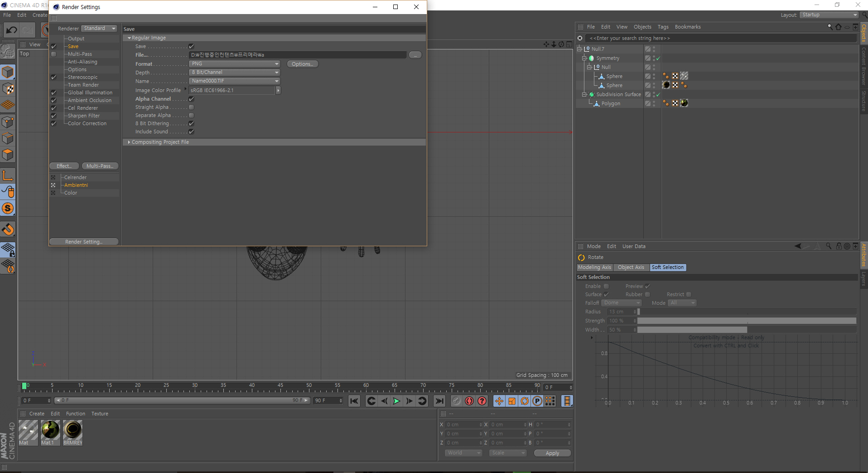
Task: Open the Name0000.TIF name dropdown
Action: pyautogui.click(x=235, y=81)
